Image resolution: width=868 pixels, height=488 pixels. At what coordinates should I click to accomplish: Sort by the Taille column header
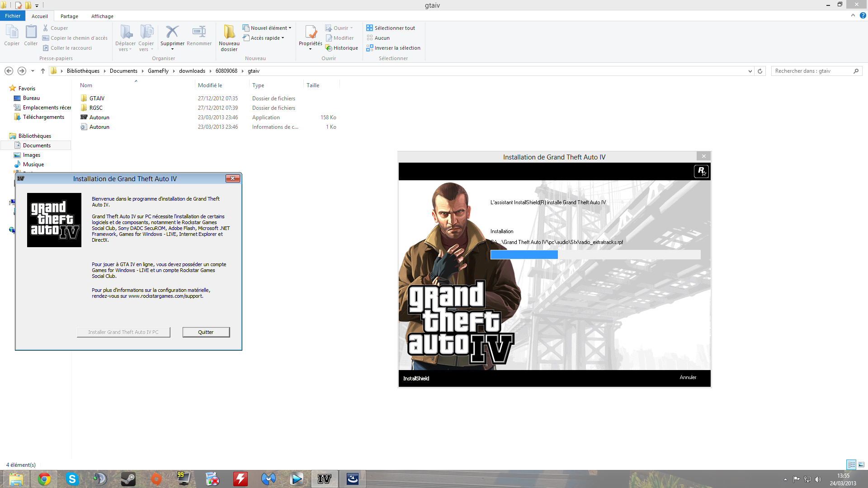click(313, 85)
